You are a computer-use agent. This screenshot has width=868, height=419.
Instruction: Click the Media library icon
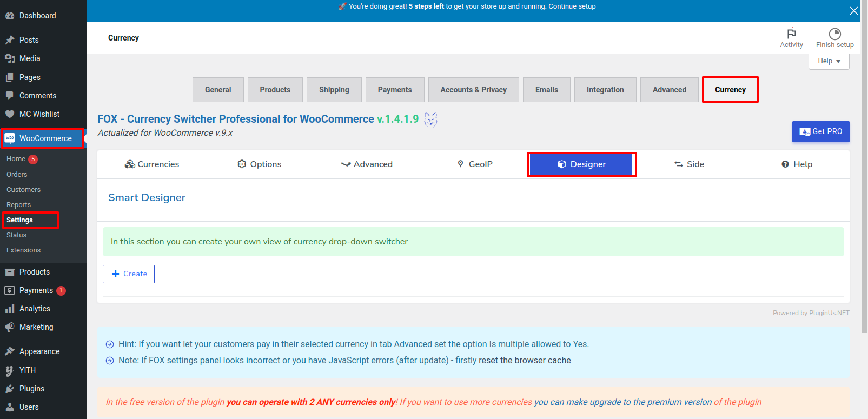10,58
